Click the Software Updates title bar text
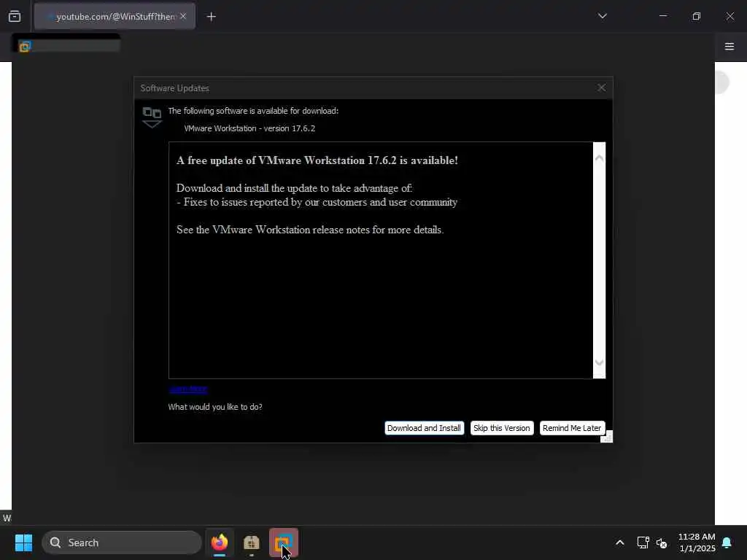Image resolution: width=747 pixels, height=560 pixels. [x=174, y=88]
